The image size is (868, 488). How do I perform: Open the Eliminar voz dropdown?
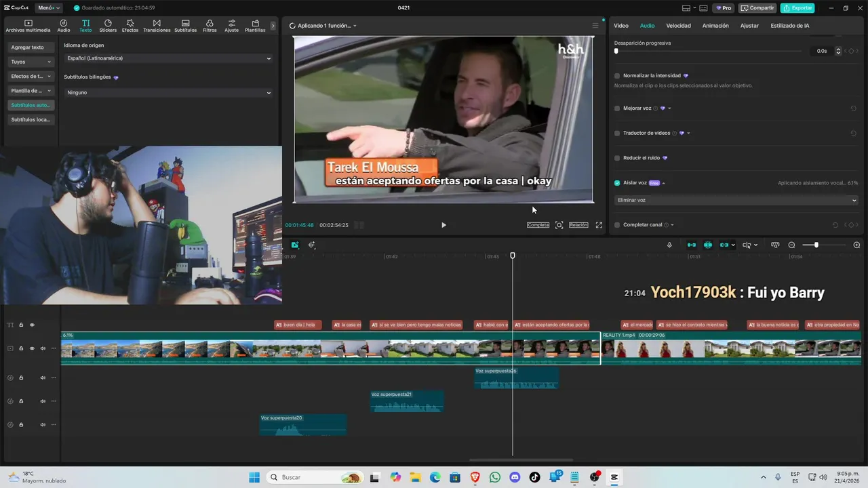(x=736, y=200)
